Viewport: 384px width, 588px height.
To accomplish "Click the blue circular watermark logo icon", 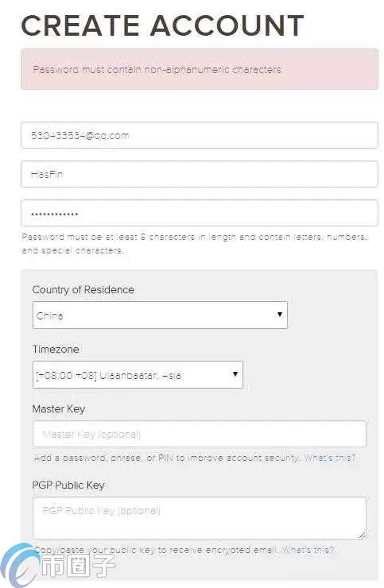I will [19, 566].
